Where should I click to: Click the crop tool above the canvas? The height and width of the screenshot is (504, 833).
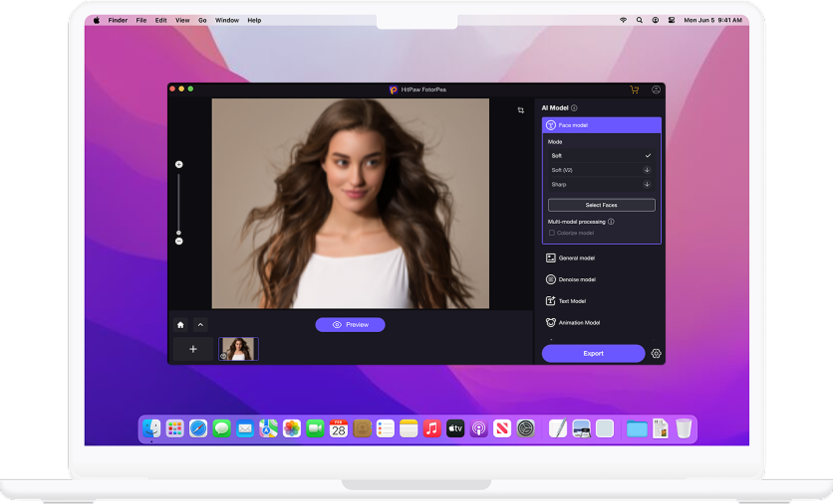click(521, 110)
